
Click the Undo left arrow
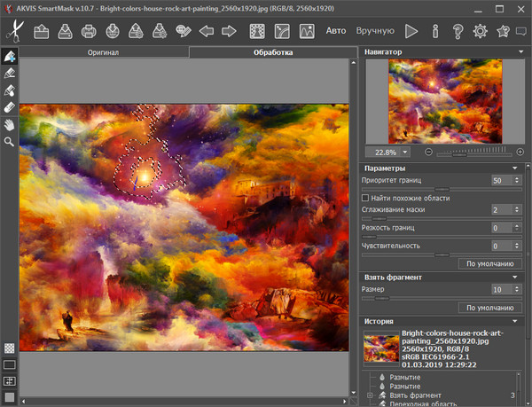click(207, 31)
